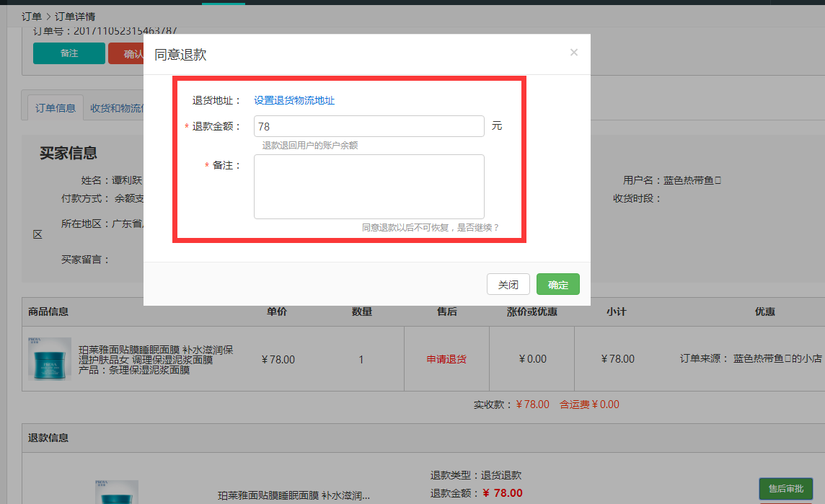Focus the 备注 textarea in the dialog
The image size is (825, 504).
pyautogui.click(x=369, y=186)
